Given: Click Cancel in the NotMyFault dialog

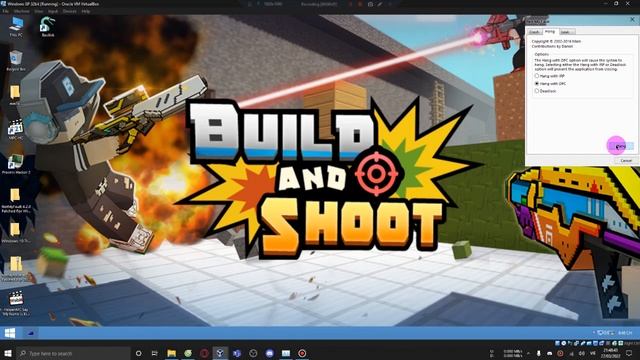Looking at the screenshot, I should (626, 160).
